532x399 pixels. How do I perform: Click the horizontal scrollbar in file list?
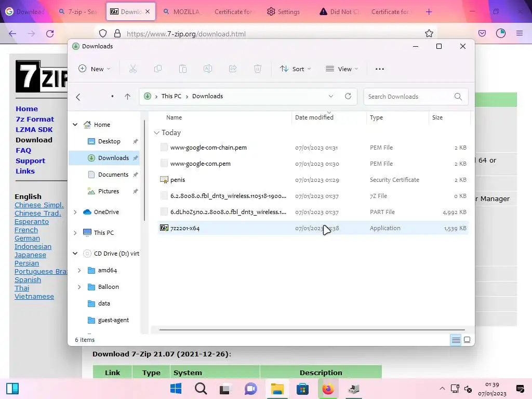pos(312,329)
